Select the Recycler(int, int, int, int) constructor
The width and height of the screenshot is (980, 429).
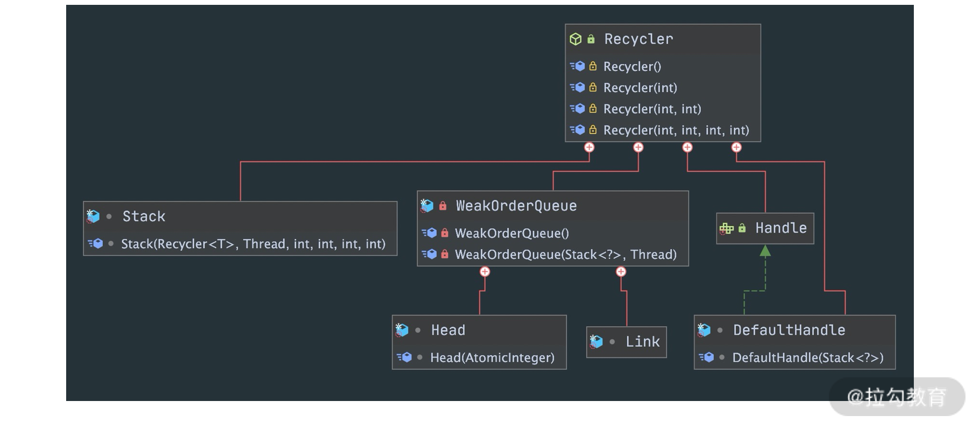click(x=676, y=130)
